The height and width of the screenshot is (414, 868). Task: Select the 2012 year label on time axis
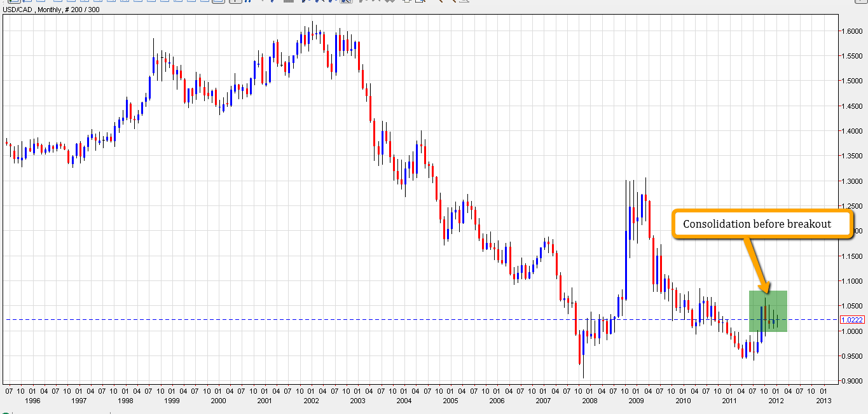coord(776,401)
